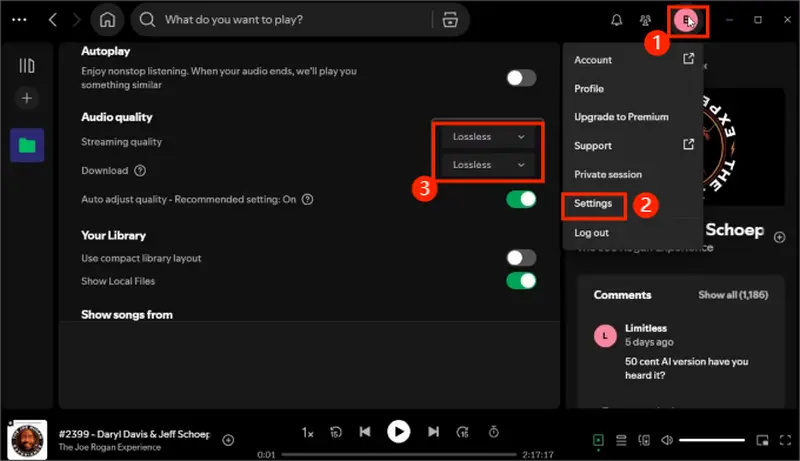Open commenter Limitless's name
Screen dimensions: 800x461
[645, 328]
